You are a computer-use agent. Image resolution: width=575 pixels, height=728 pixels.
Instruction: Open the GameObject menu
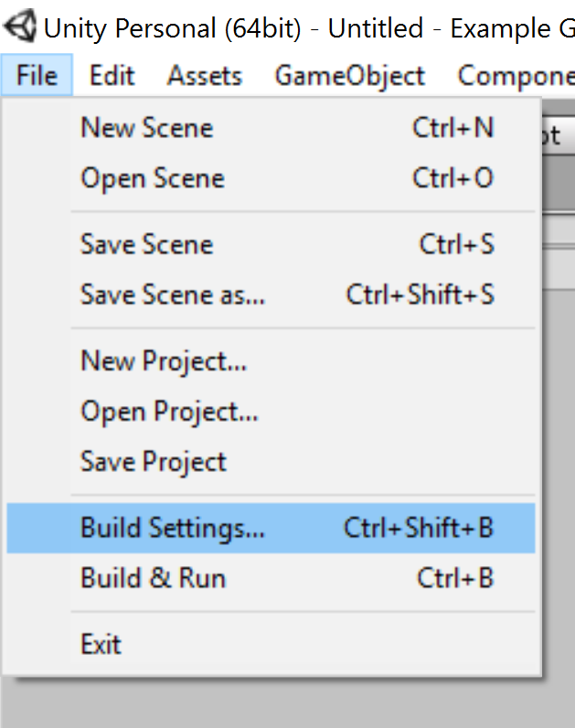point(350,75)
